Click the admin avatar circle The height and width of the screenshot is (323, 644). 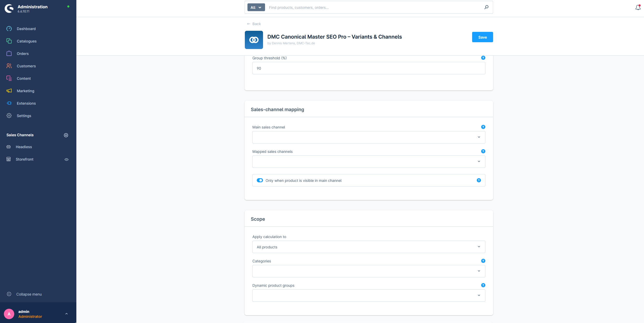pos(9,314)
